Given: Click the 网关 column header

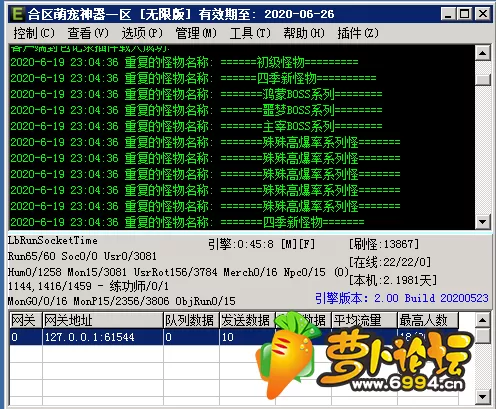Looking at the screenshot, I should [25, 320].
